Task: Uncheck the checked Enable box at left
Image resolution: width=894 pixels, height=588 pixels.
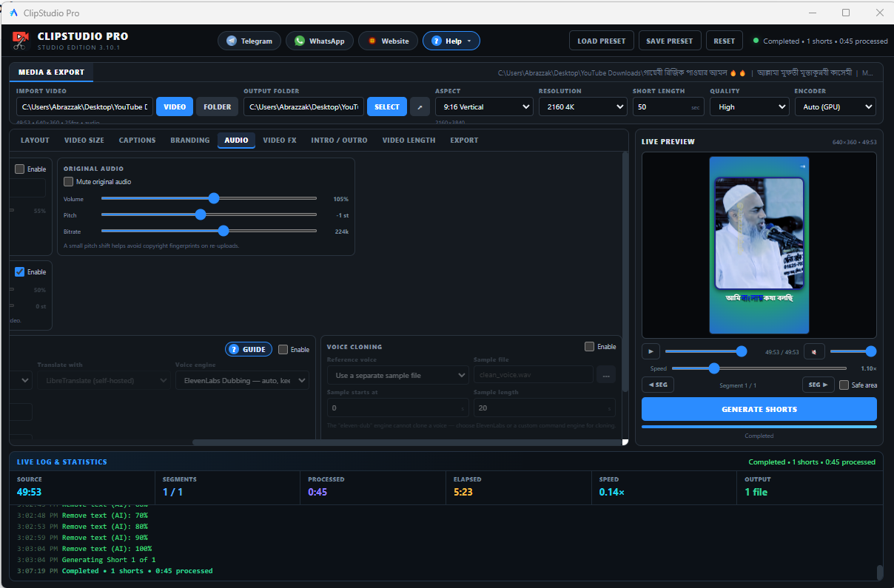Action: 20,271
